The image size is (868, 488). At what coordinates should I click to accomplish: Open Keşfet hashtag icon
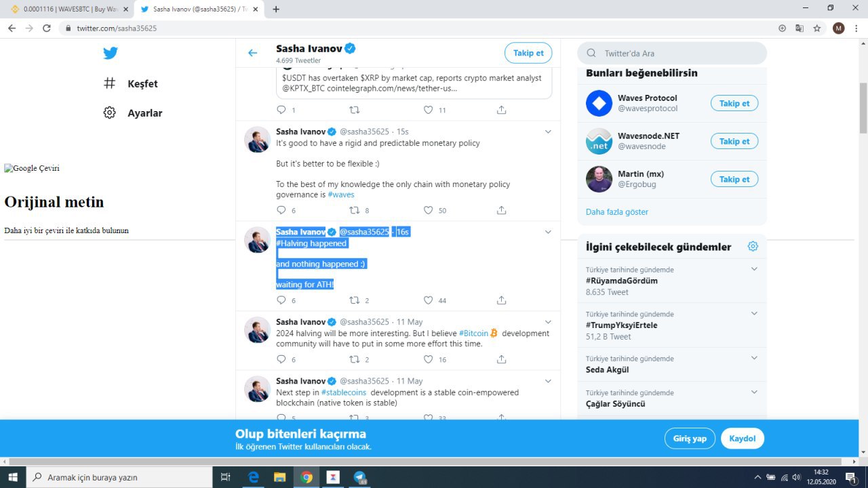tap(109, 83)
